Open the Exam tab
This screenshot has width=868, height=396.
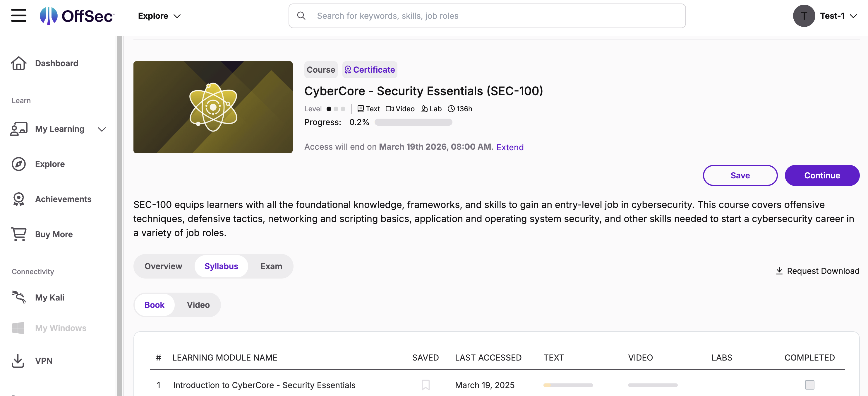coord(271,266)
